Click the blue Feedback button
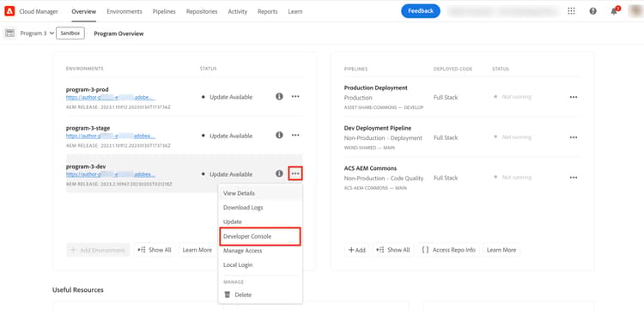The width and height of the screenshot is (644, 310). point(421,11)
